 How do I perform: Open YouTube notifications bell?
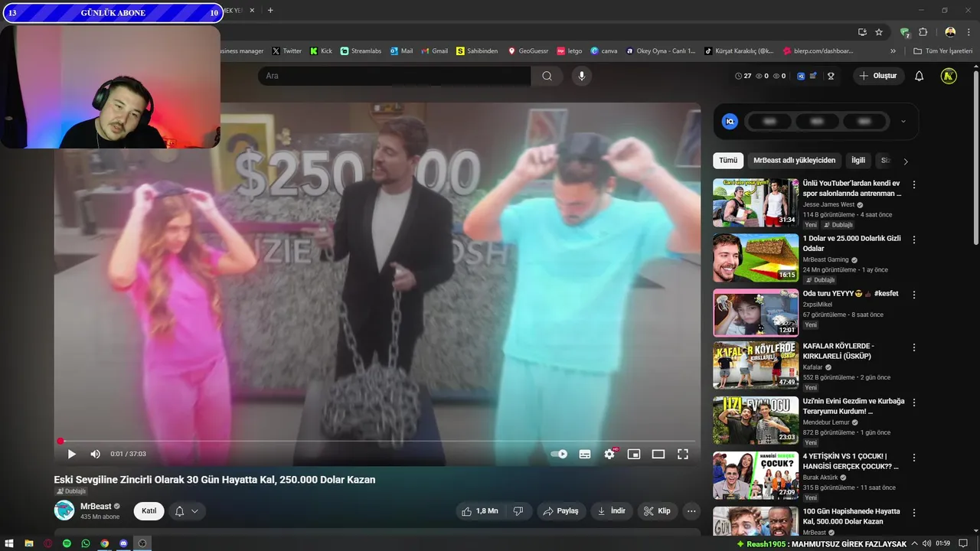(920, 76)
